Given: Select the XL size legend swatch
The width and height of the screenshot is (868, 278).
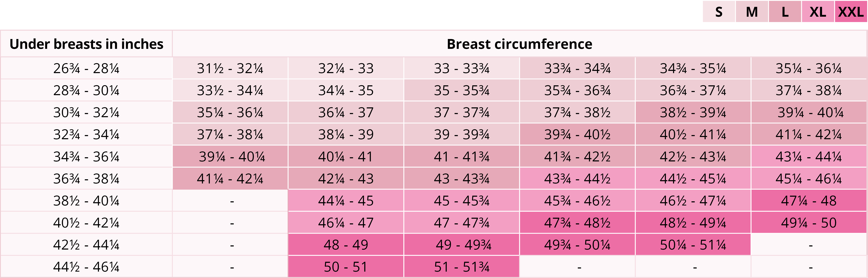Looking at the screenshot, I should point(818,12).
